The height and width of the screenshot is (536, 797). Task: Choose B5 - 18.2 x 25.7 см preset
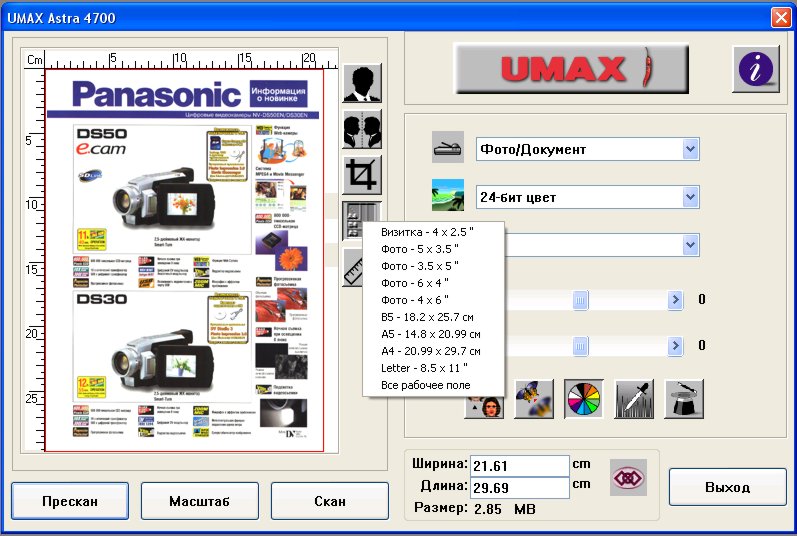coord(434,317)
